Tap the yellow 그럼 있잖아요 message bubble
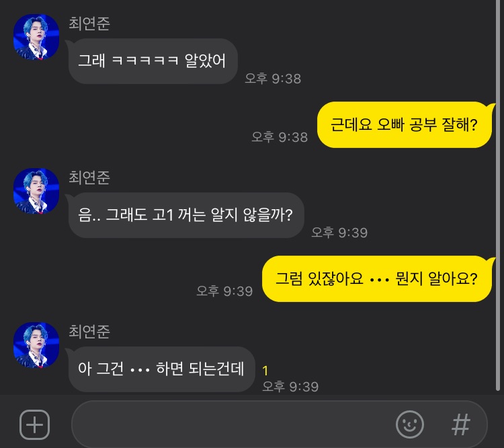 (x=377, y=278)
